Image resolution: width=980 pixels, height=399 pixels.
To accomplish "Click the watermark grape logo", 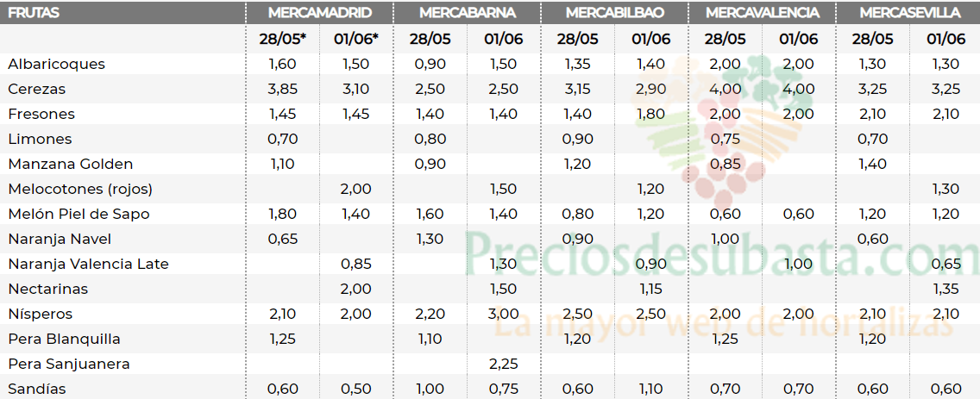I will [x=725, y=133].
